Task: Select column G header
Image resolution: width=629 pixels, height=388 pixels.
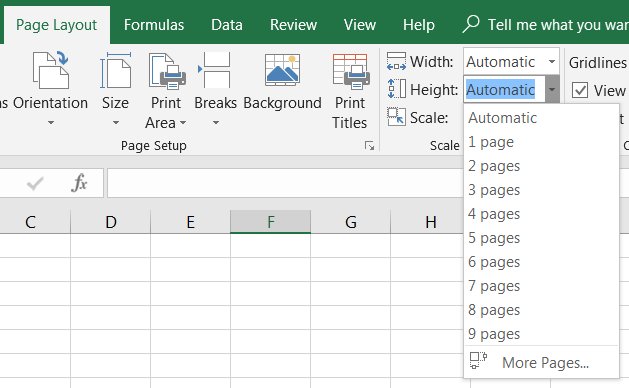Action: pos(351,222)
